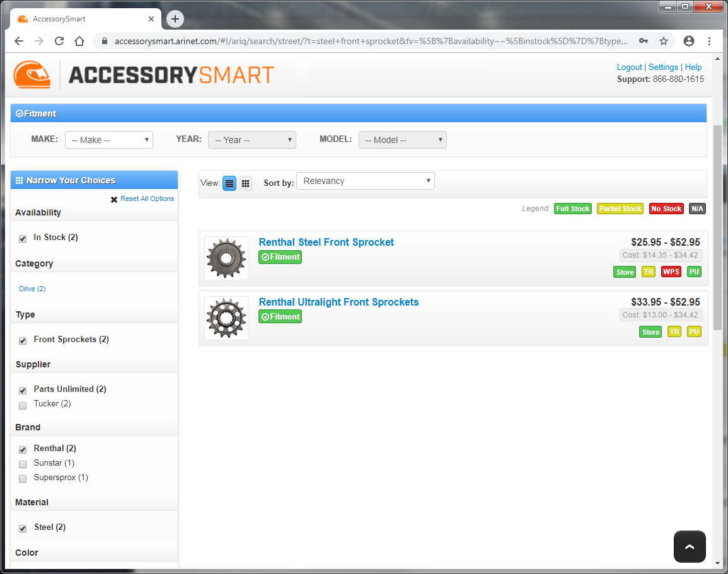Click the AccessorySmart helmet logo
728x574 pixels.
pos(32,74)
